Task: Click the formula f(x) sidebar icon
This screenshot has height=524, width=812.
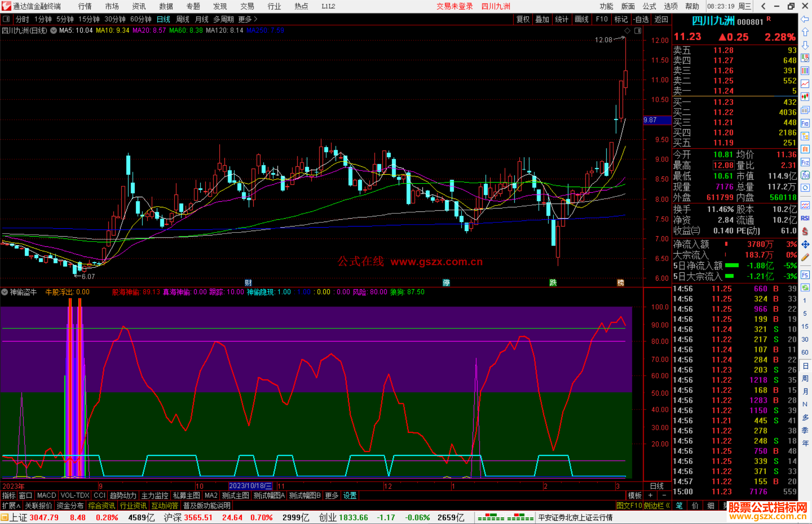Action: (805, 175)
